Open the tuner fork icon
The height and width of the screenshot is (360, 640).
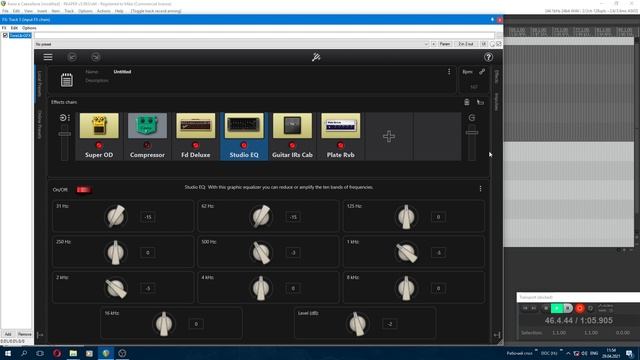coord(316,57)
